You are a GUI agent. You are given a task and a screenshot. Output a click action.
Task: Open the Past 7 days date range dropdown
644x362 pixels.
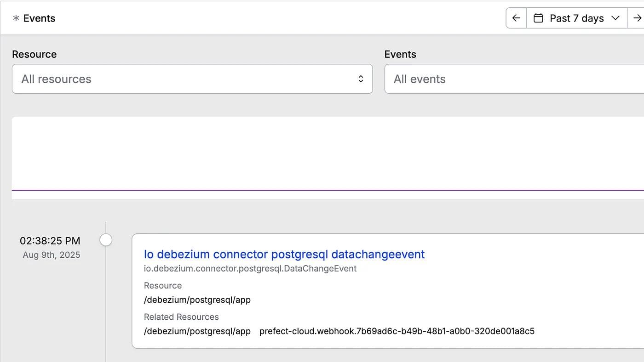point(576,18)
